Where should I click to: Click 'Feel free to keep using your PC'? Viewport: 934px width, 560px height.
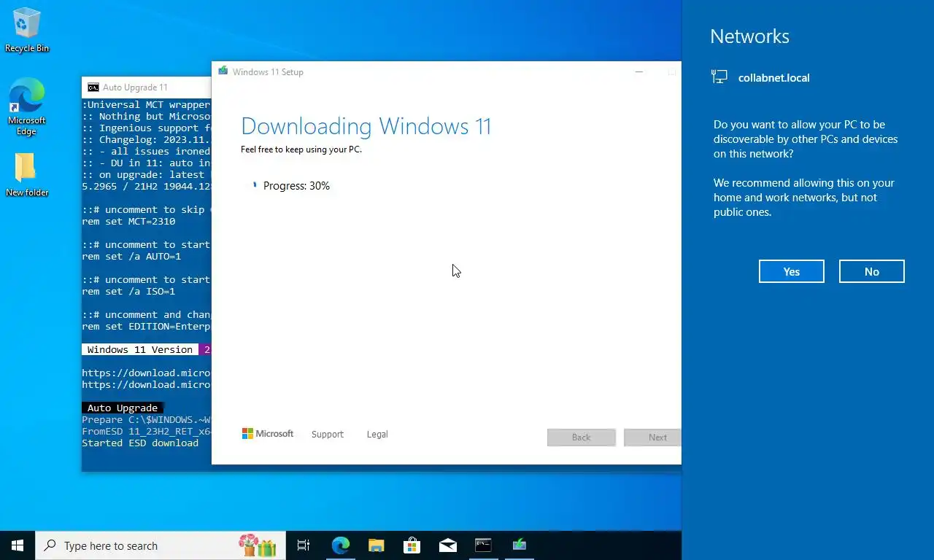click(x=301, y=149)
